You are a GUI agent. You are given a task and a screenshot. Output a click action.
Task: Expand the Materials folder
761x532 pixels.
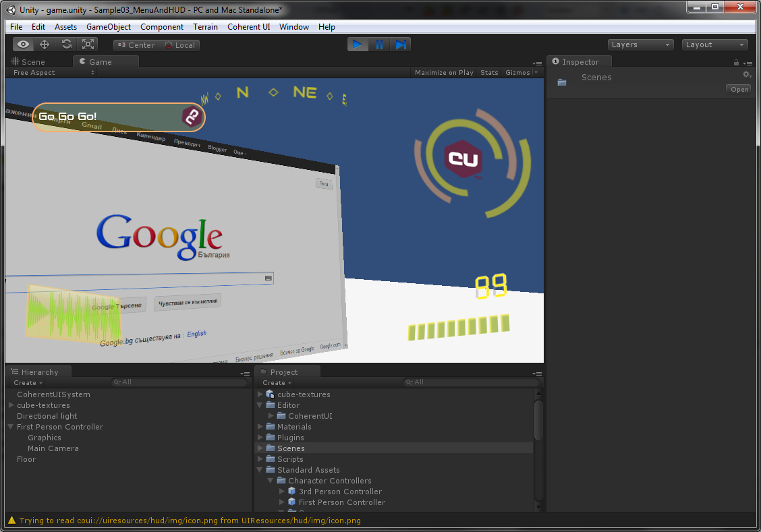(x=260, y=427)
